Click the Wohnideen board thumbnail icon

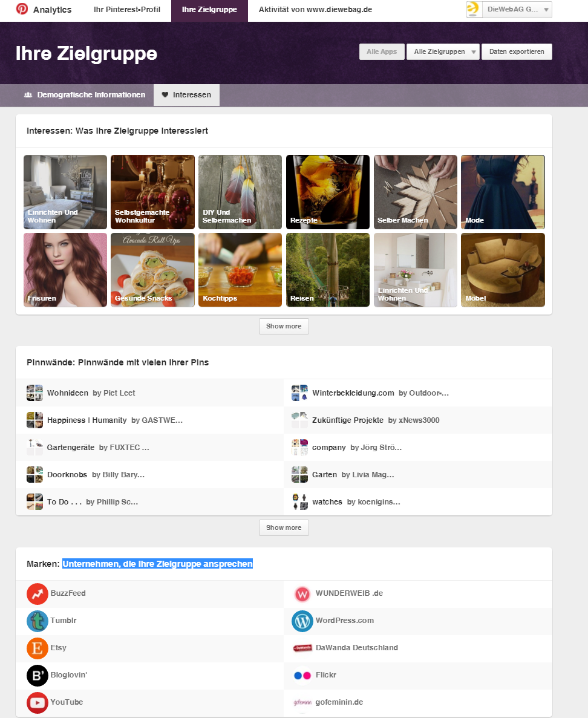coord(35,393)
